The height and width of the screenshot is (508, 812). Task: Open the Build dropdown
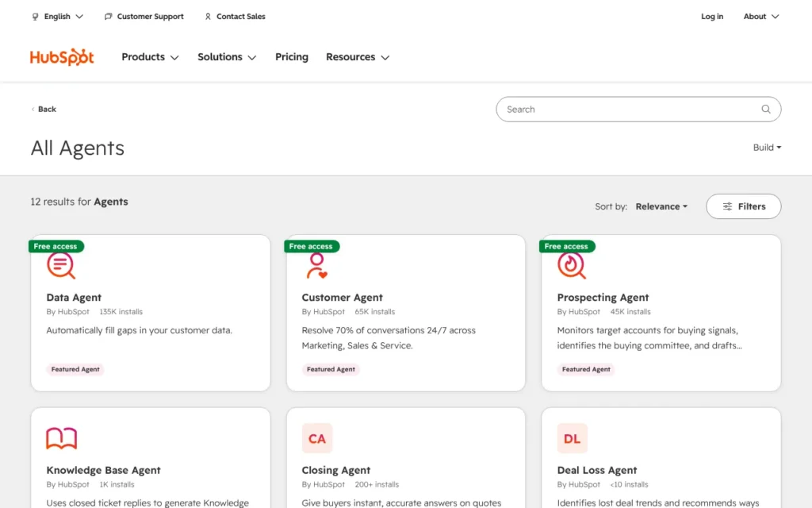pos(767,148)
